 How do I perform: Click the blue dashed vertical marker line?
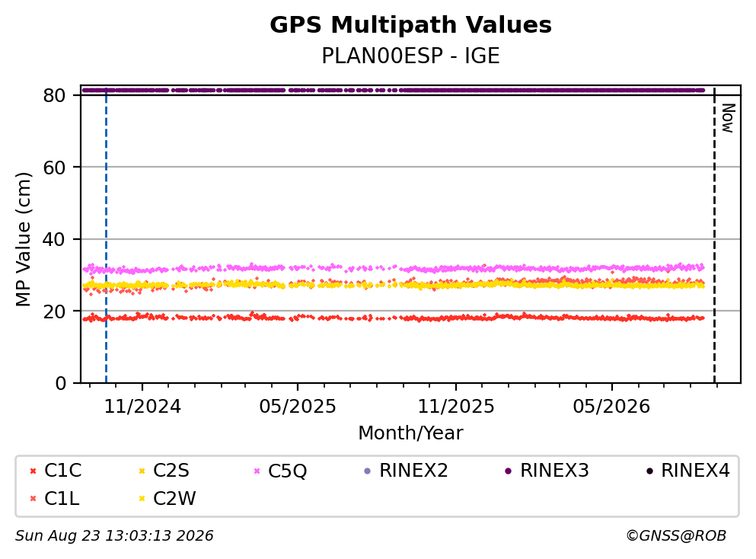click(x=106, y=235)
